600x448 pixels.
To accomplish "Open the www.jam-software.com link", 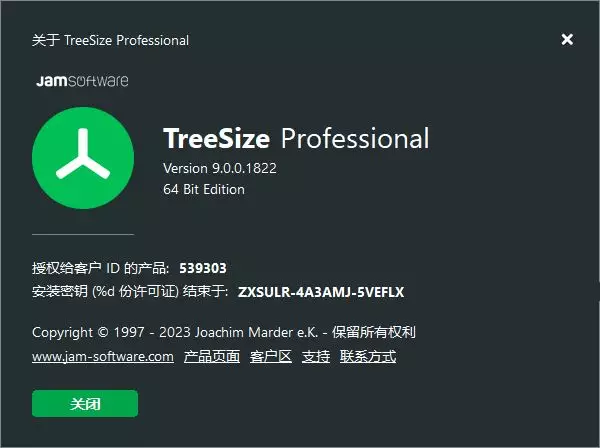I will pyautogui.click(x=103, y=357).
